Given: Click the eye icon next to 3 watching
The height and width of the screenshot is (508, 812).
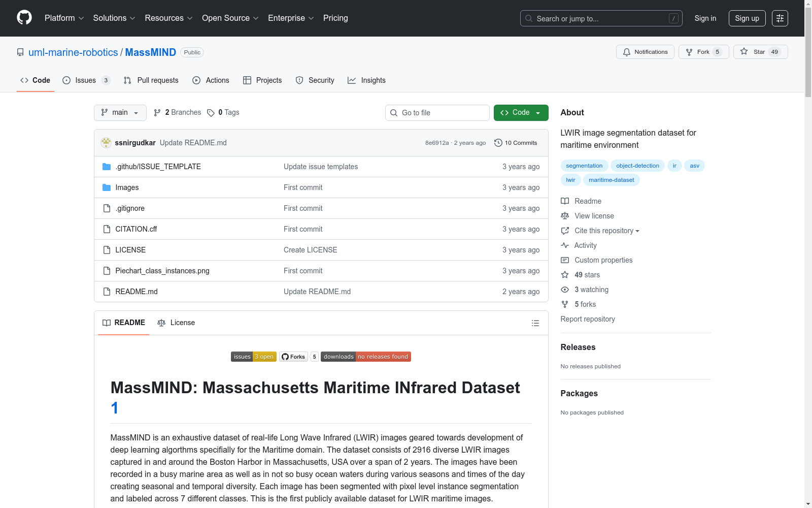Looking at the screenshot, I should [565, 290].
